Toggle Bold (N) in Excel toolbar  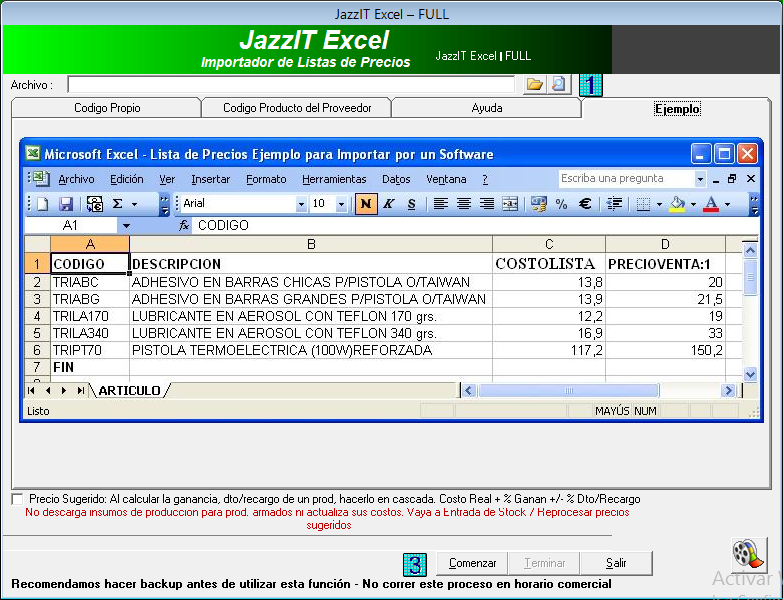coord(366,204)
